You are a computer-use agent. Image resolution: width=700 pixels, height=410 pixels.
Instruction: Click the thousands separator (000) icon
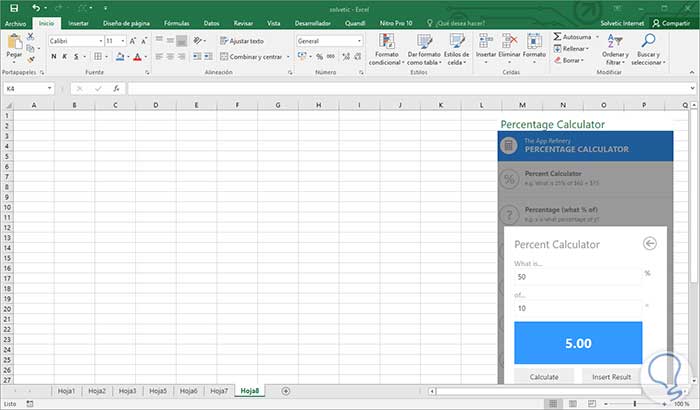331,56
